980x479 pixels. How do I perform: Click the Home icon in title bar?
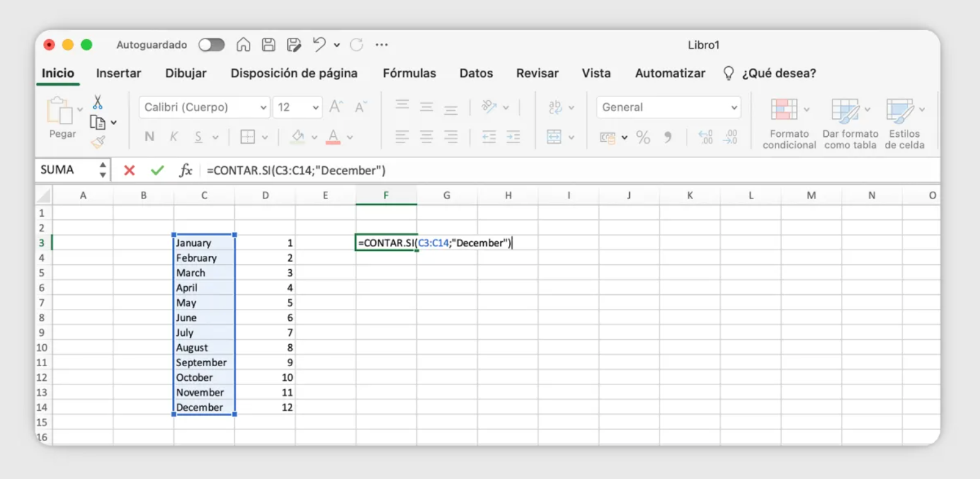point(243,45)
